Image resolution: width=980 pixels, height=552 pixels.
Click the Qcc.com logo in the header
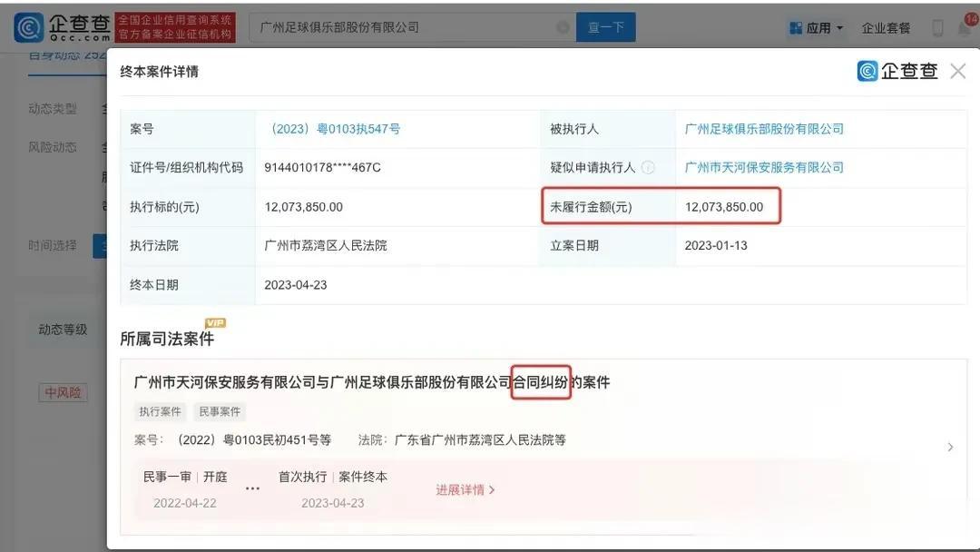point(63,27)
